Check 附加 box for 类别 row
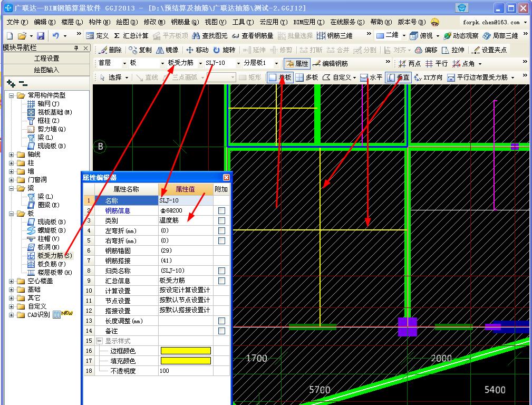Image resolution: width=532 pixels, height=405 pixels. 221,220
